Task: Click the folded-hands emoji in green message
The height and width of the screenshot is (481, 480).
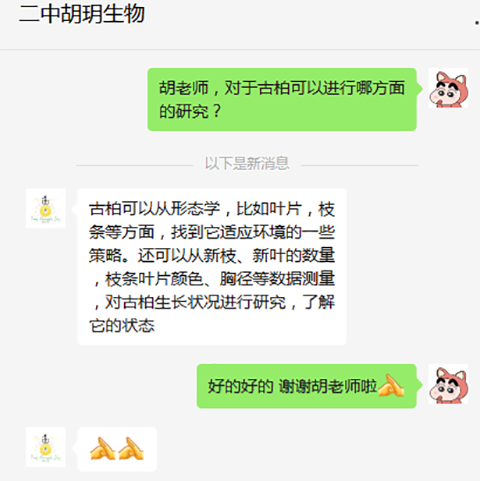Action: 391,386
